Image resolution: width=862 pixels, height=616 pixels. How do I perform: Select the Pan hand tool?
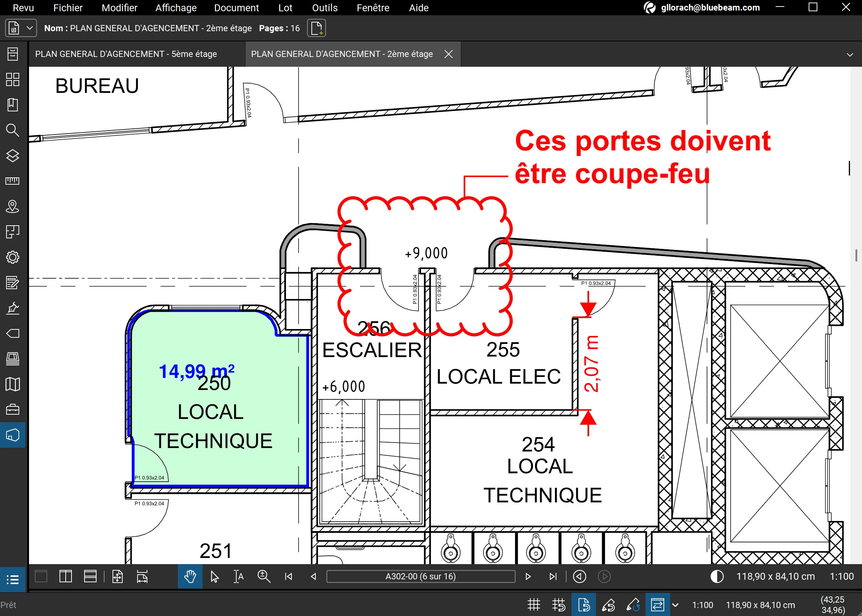(x=190, y=576)
